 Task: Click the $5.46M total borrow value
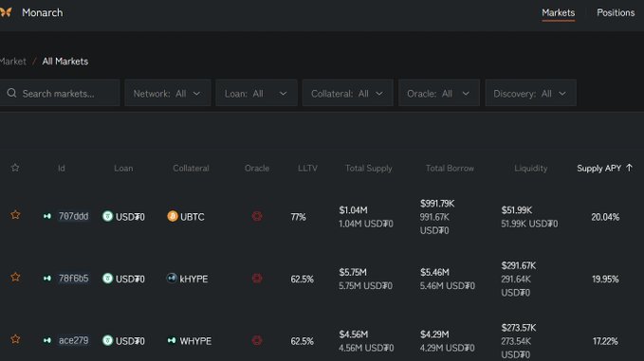click(x=434, y=272)
